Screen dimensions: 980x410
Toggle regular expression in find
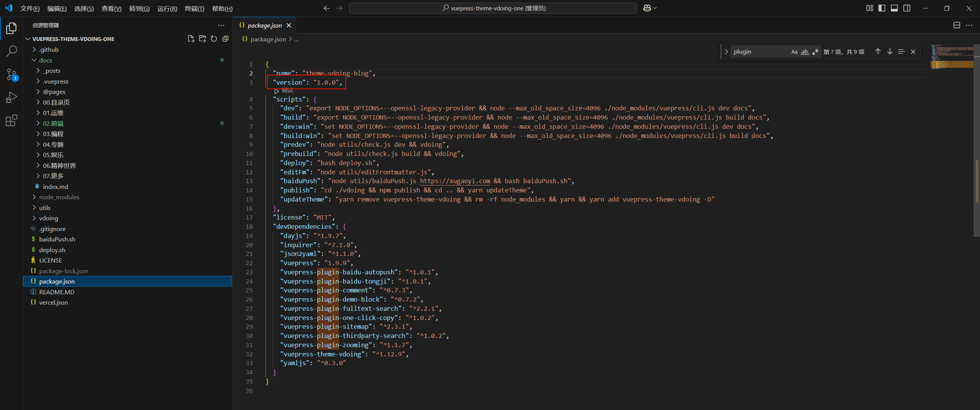coord(815,52)
